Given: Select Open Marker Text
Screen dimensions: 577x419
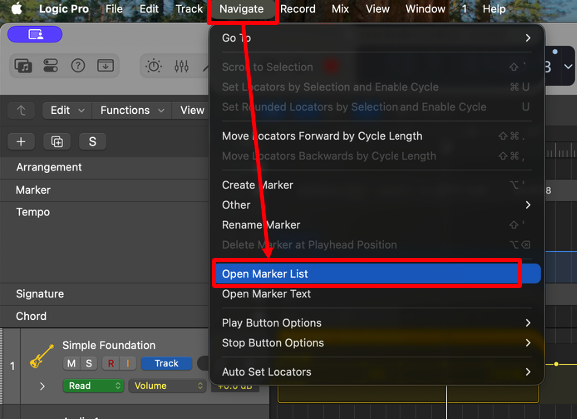Looking at the screenshot, I should [x=376, y=294].
